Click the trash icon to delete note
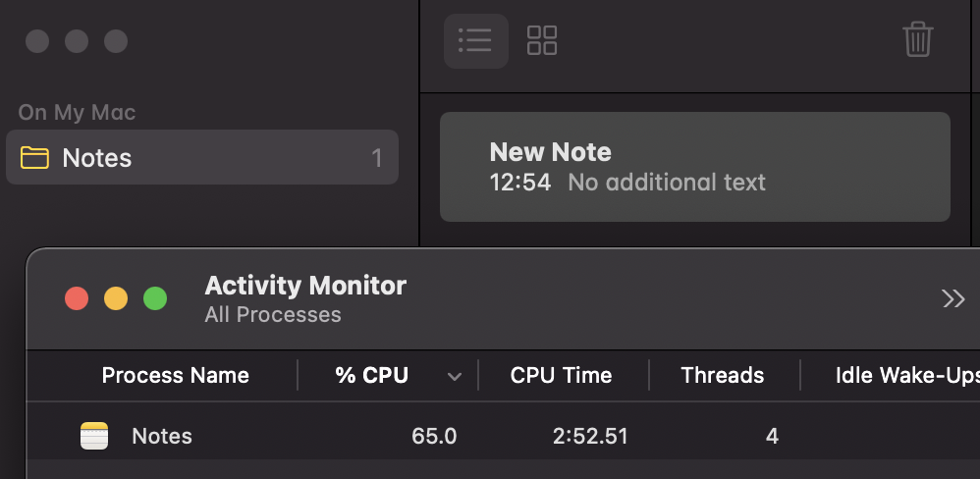 (x=917, y=40)
